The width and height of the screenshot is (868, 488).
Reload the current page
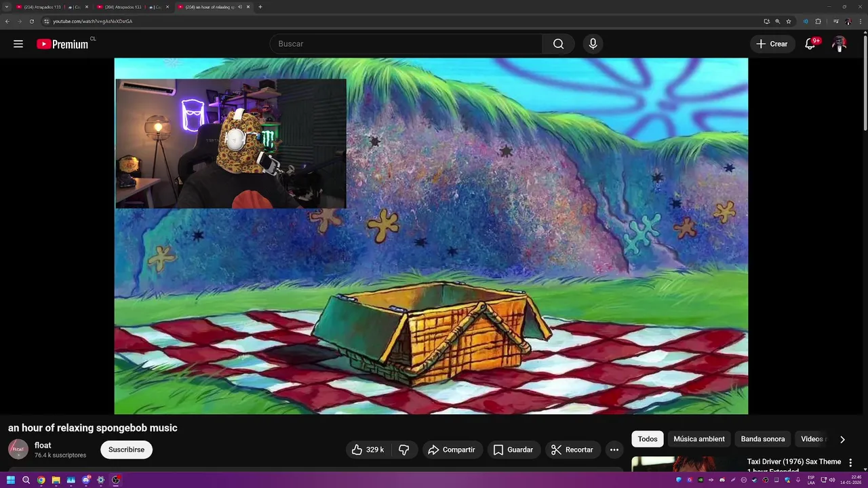tap(31, 21)
